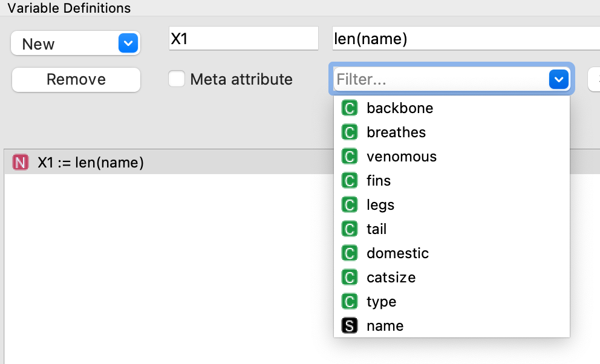Click the categorical icon next to fins
600x364 pixels.
coord(349,180)
